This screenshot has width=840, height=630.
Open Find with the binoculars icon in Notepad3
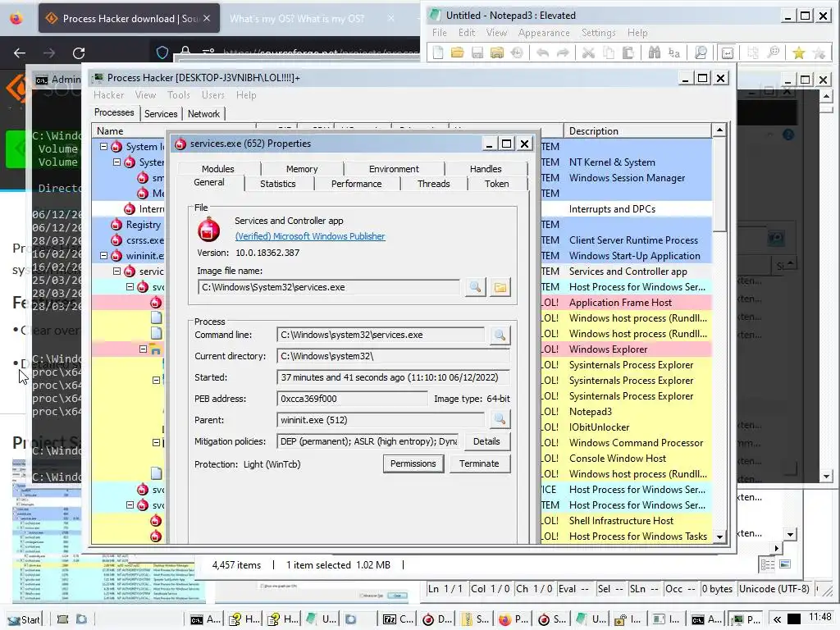pyautogui.click(x=654, y=52)
